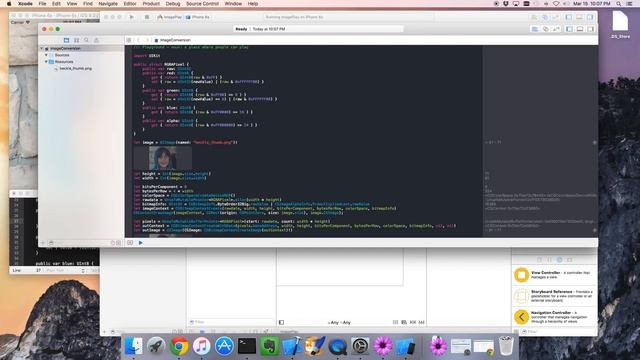Viewport: 640px width, 360px height.
Task: Open Finder from the Dock
Action: point(133,346)
